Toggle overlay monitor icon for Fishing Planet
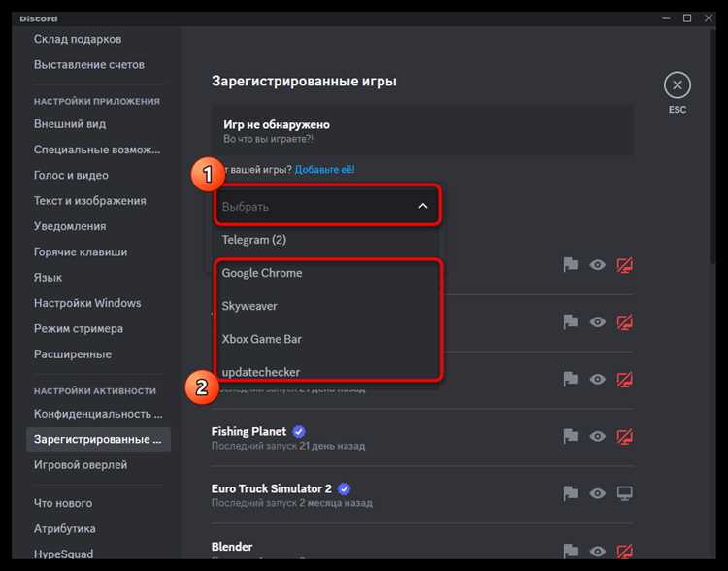The width and height of the screenshot is (728, 571). coord(624,436)
